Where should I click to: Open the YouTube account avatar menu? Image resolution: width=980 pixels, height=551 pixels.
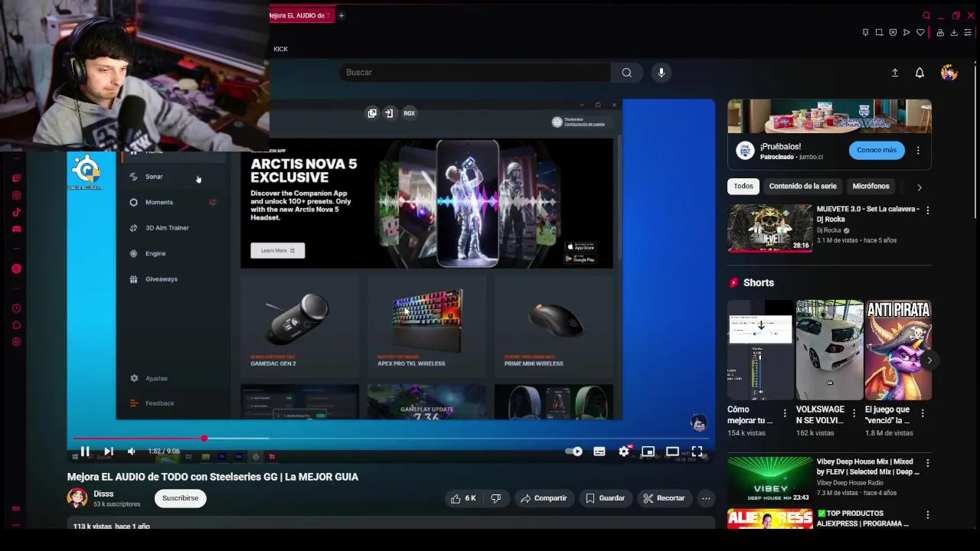click(949, 73)
